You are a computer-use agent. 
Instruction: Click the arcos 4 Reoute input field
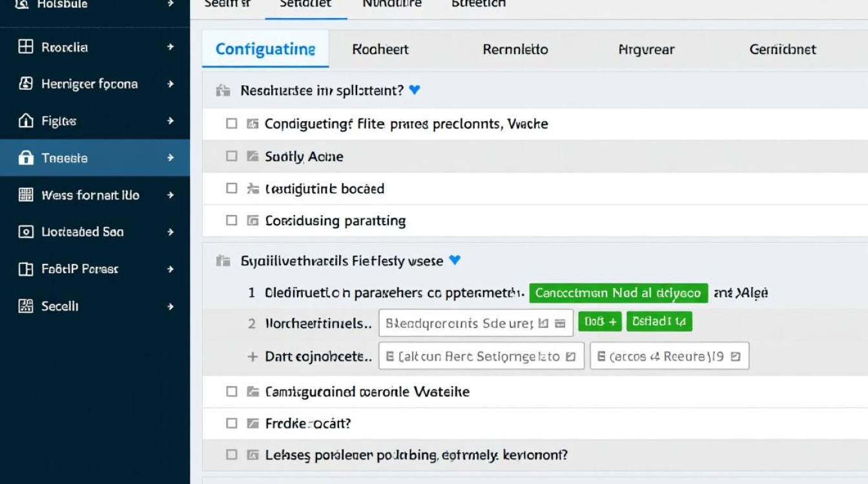(670, 356)
